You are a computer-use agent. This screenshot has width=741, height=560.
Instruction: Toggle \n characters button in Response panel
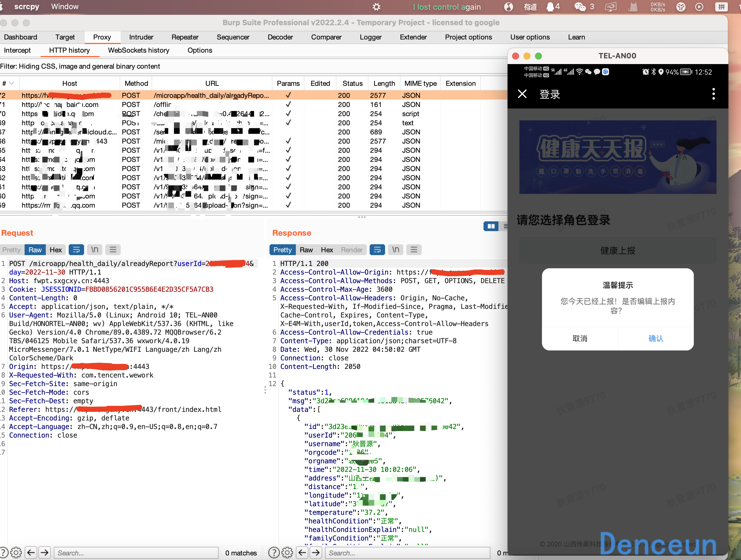coord(396,249)
